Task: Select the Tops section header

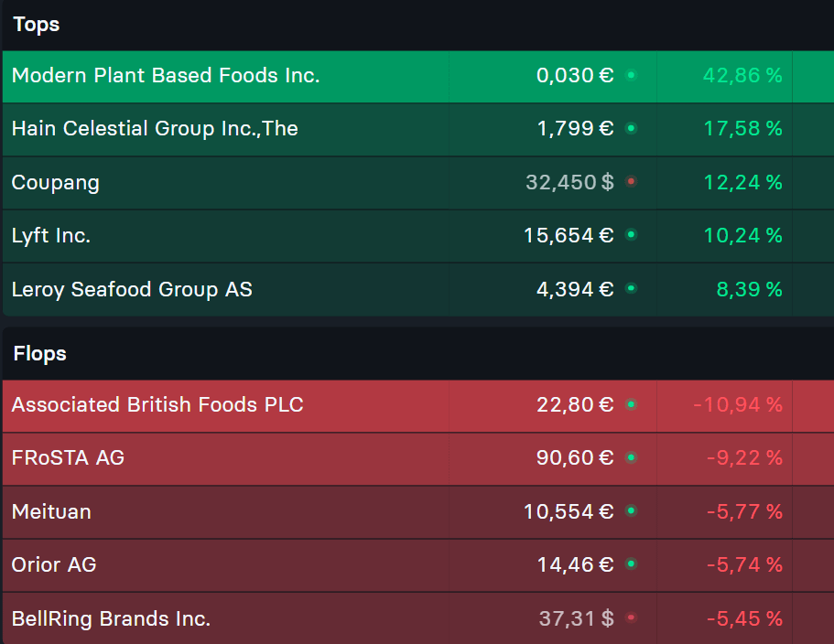Action: click(37, 25)
